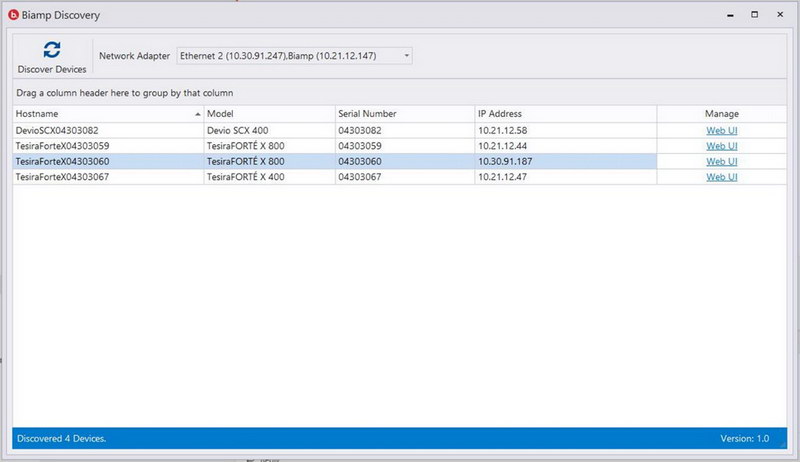Image resolution: width=800 pixels, height=462 pixels.
Task: Click the Discovered 4 Devices status text
Action: 62,439
